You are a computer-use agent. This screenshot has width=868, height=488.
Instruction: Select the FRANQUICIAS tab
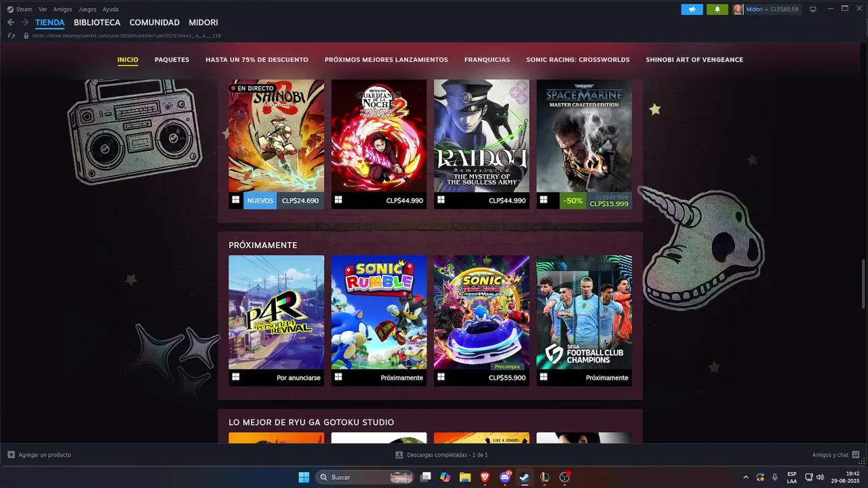coord(487,60)
